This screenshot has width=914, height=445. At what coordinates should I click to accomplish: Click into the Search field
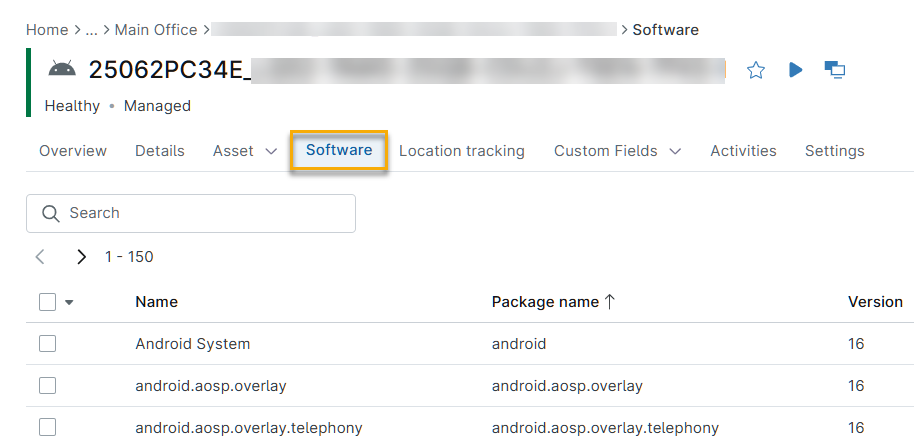[200, 213]
